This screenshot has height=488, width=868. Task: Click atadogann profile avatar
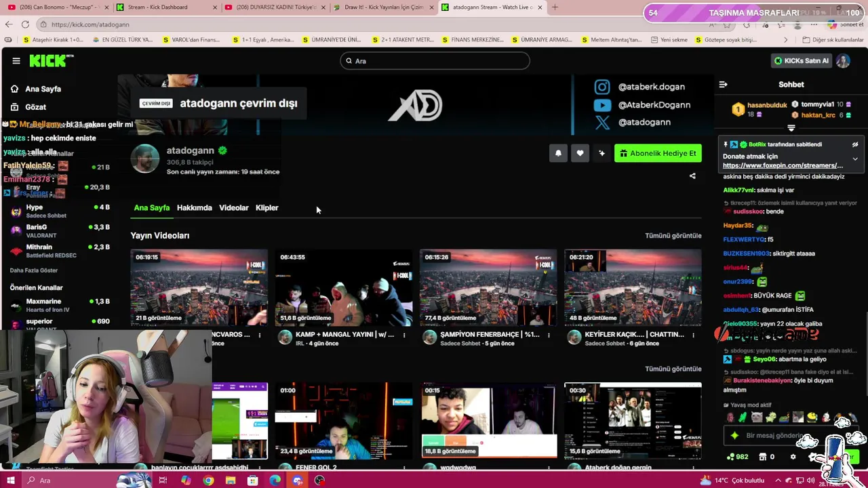point(145,159)
